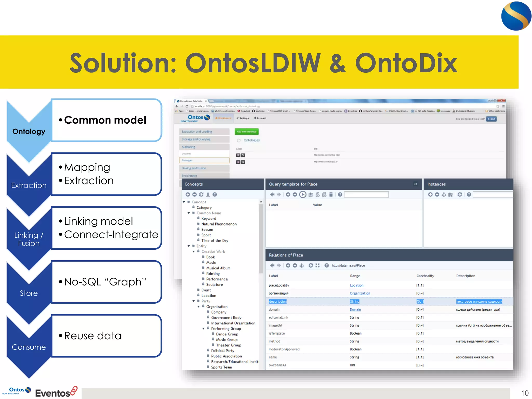This screenshot has height=399, width=532.
Task: Refresh the Instances panel
Action: tap(460, 194)
